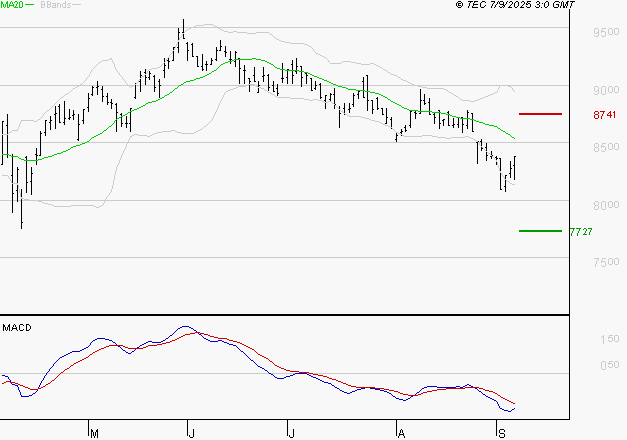Click the 8000 price axis label
Screen dimensions: 627x440
[x=606, y=205]
